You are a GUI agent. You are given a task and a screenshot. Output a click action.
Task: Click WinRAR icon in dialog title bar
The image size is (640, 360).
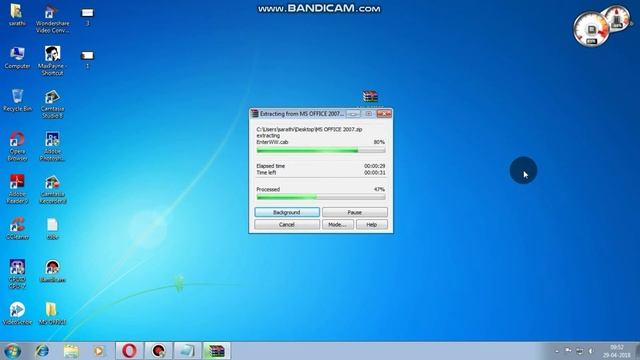(x=255, y=113)
